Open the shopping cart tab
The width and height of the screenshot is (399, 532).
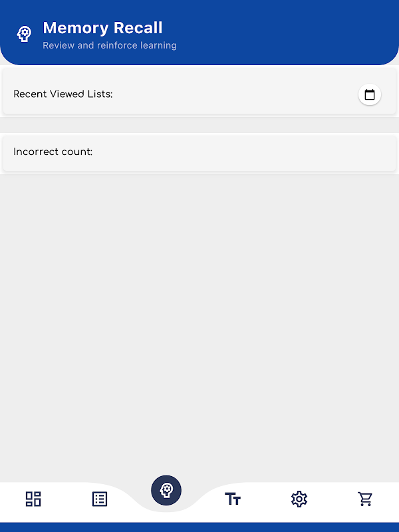[x=365, y=499]
